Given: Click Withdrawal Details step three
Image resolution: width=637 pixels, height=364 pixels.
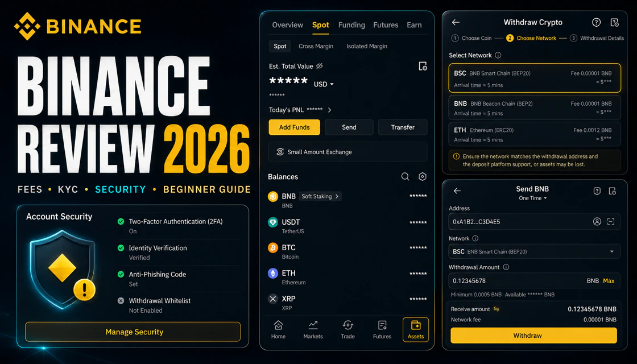Looking at the screenshot, I should (x=597, y=38).
